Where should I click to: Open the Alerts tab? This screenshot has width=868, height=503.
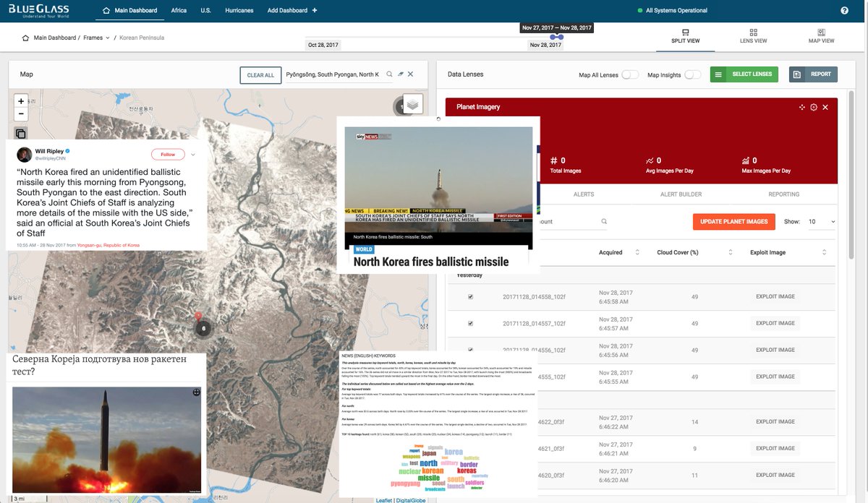pyautogui.click(x=584, y=194)
